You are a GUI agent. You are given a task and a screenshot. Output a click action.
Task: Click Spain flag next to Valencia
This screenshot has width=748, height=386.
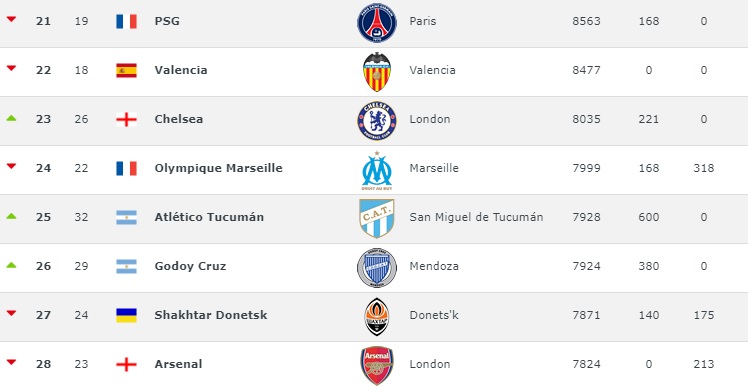[x=126, y=70]
